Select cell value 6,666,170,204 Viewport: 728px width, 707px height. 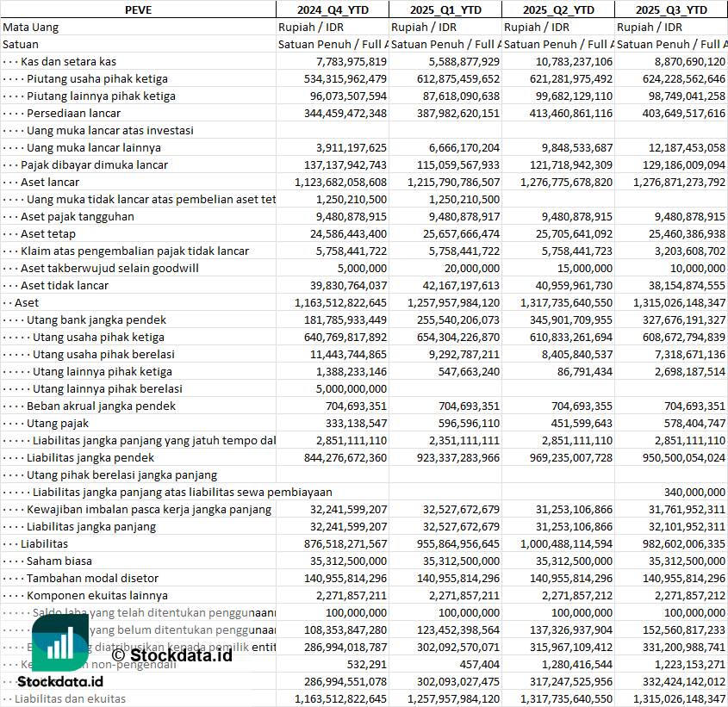464,147
